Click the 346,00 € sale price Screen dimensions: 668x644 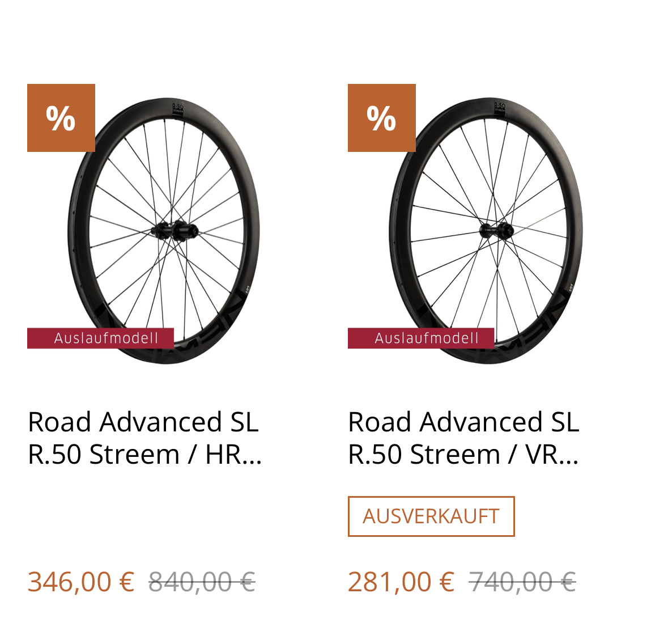pyautogui.click(x=81, y=582)
